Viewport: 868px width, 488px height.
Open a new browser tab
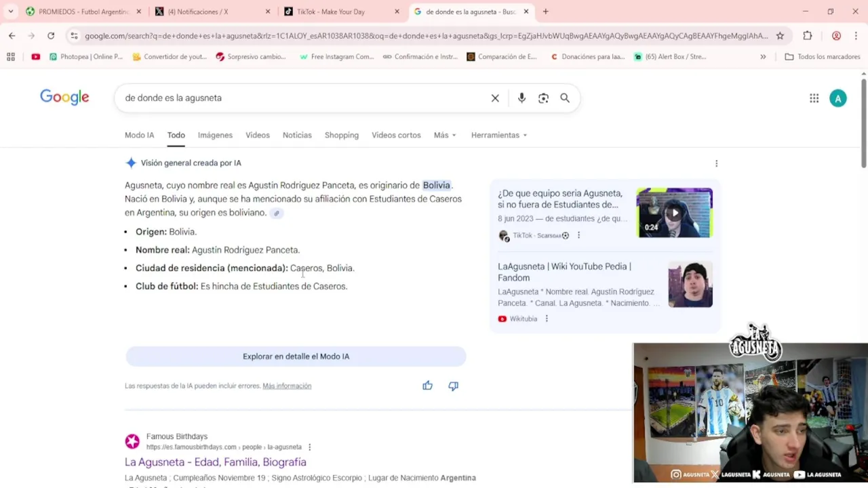[x=545, y=12]
